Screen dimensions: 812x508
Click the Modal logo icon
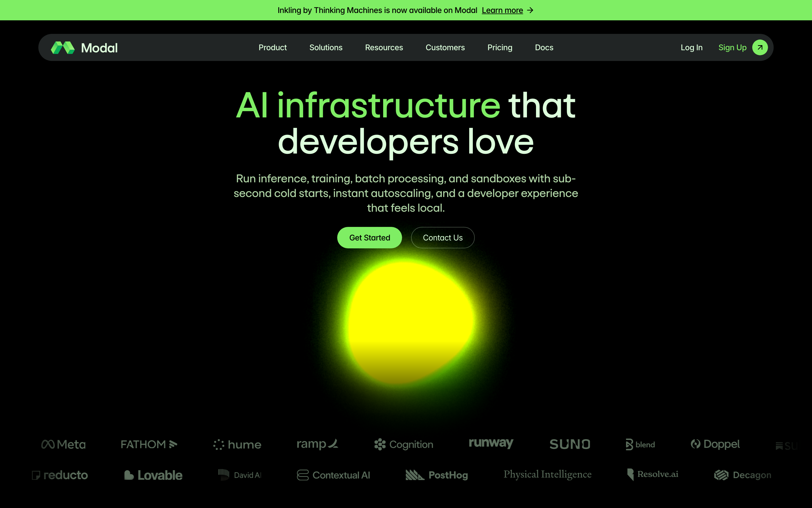(x=63, y=48)
